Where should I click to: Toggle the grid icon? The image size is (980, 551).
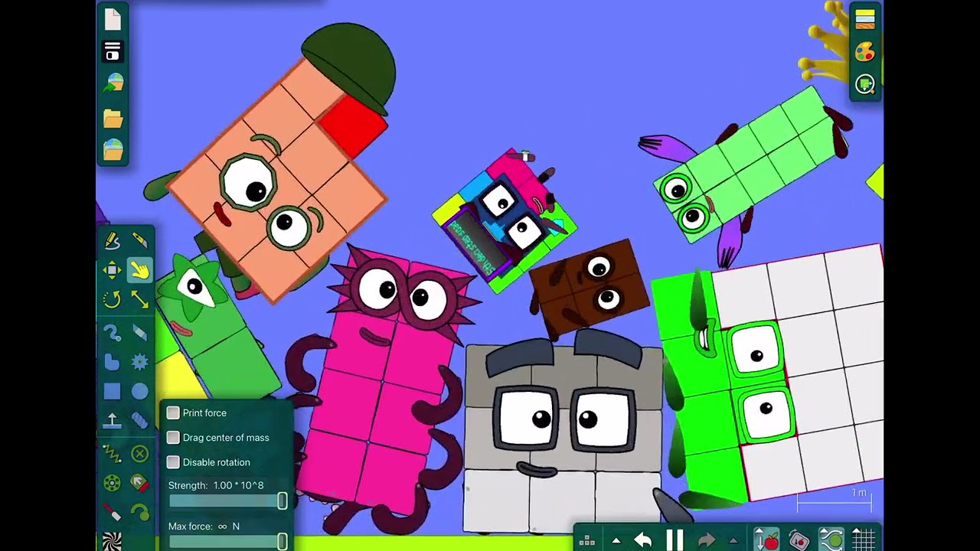point(864,540)
